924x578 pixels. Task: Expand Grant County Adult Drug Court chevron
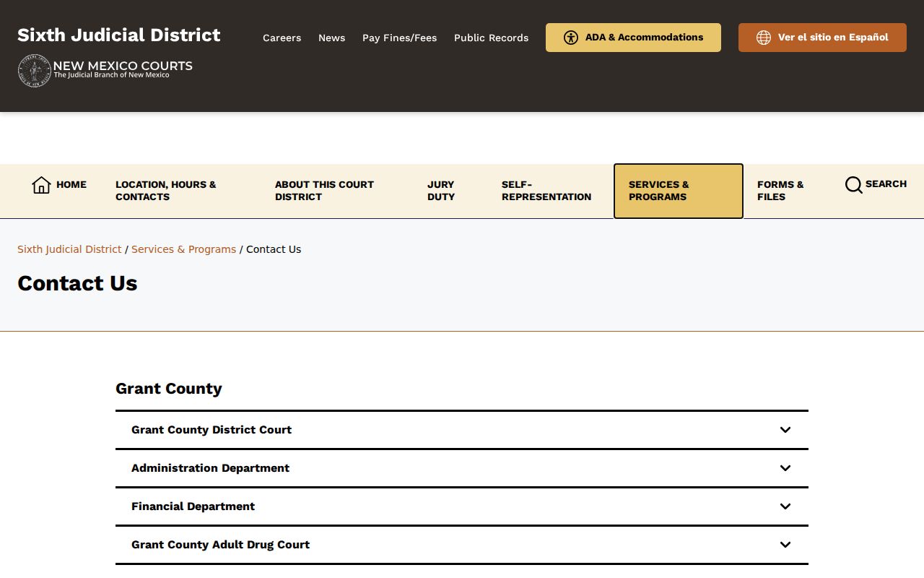point(785,545)
